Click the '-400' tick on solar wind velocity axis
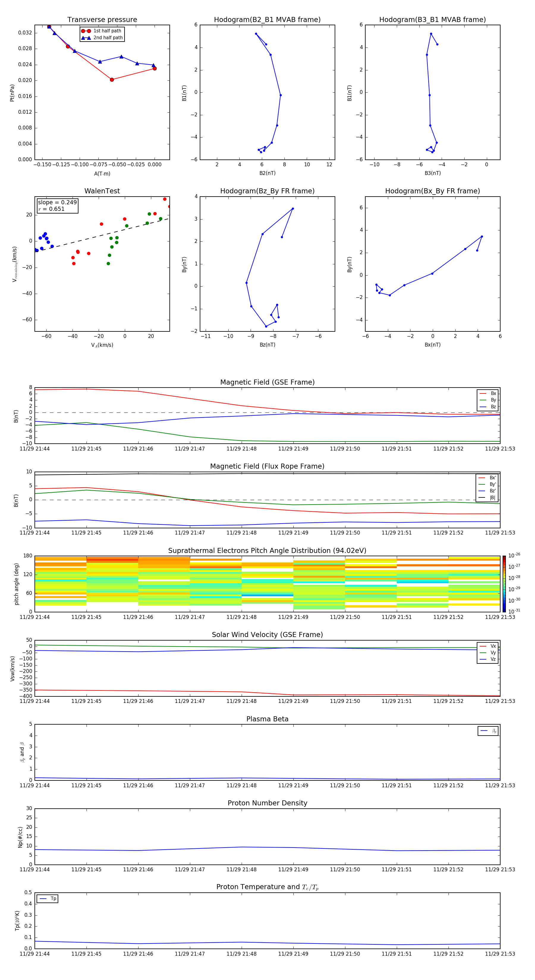Image resolution: width=535 pixels, height=980 pixels. tap(26, 696)
